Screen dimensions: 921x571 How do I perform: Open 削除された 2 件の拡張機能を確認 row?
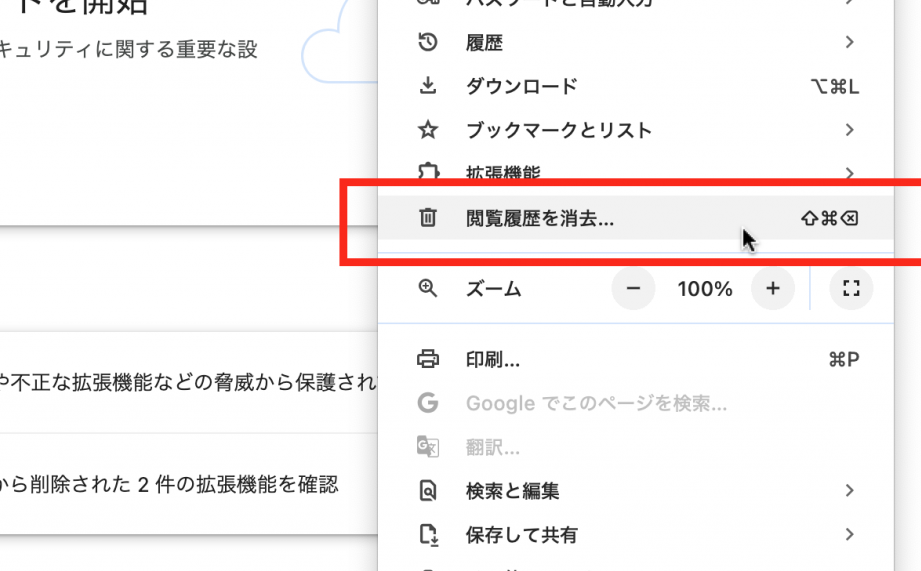pos(188,484)
